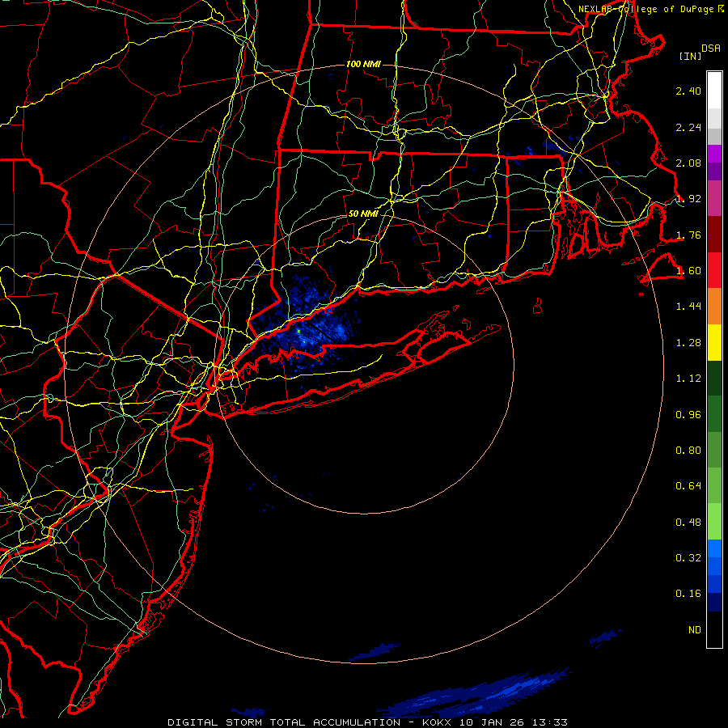Click the light blue swatch above 0.32
The width and height of the screenshot is (728, 728).
click(714, 548)
